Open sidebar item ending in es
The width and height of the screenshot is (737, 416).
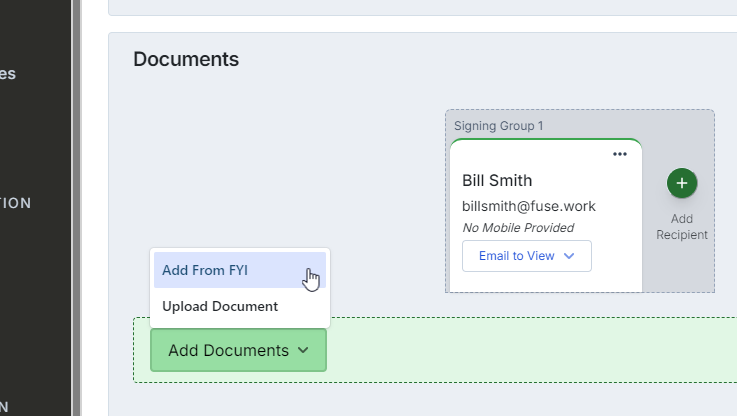pos(8,74)
